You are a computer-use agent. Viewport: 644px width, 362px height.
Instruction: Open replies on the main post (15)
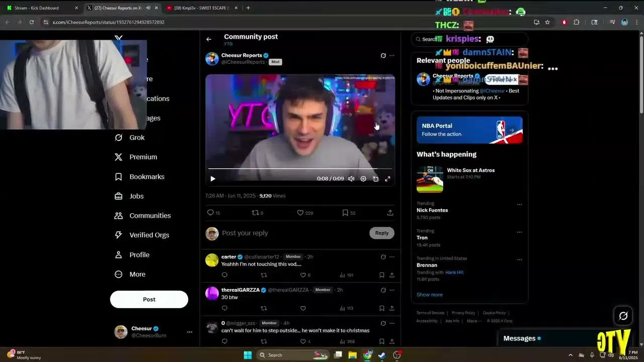213,213
